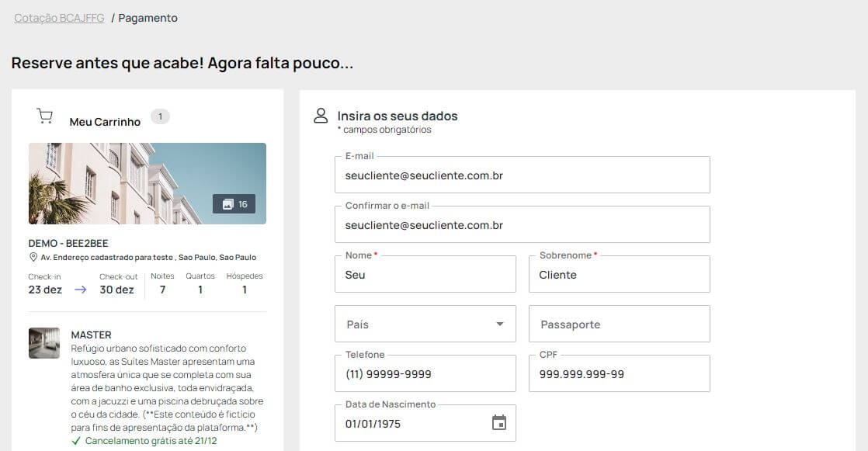This screenshot has height=451, width=868.
Task: Open the Cotação BCAJFFG breadcrumb link
Action: click(x=59, y=18)
